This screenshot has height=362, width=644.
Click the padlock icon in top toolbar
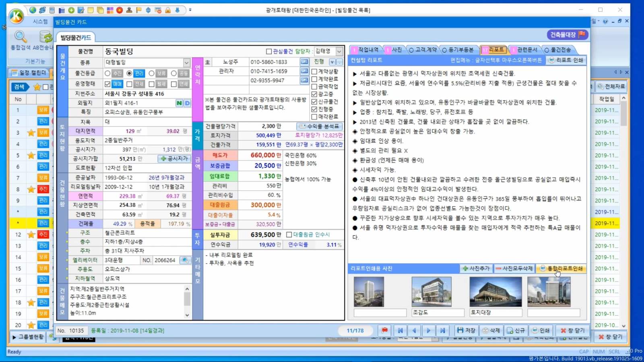click(x=167, y=10)
